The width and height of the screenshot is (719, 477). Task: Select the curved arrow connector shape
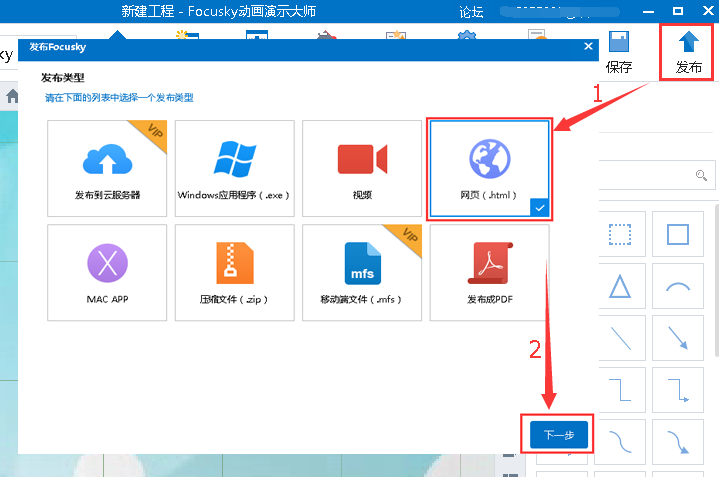[678, 442]
